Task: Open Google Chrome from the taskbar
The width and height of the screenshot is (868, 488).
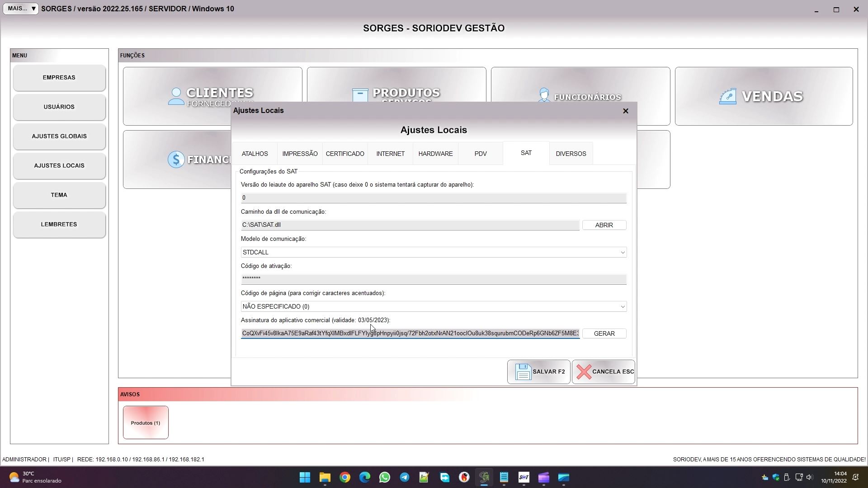Action: coord(345,477)
